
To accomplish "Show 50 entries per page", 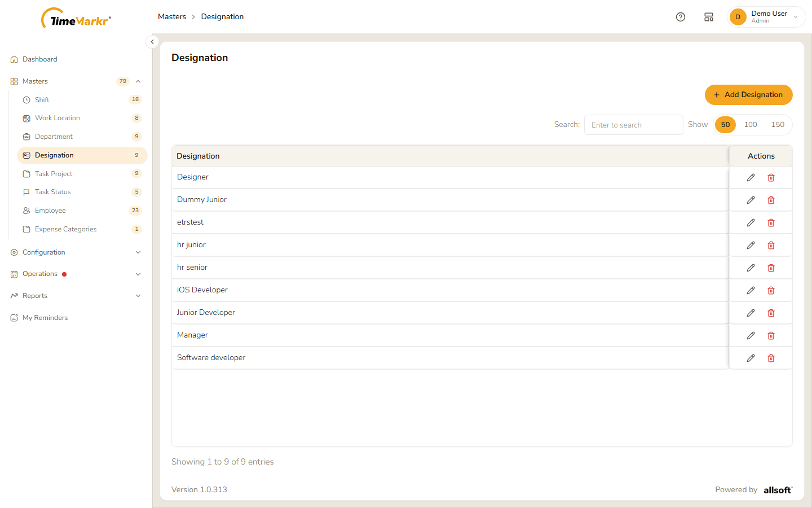I will coord(725,125).
